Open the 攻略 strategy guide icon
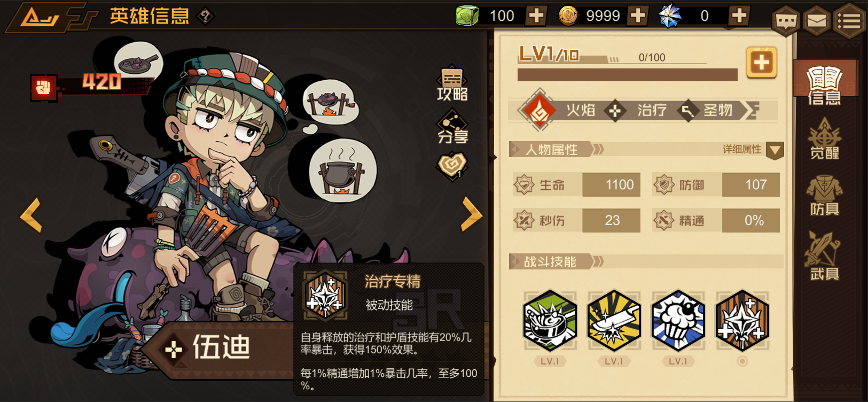Viewport: 868px width, 402px height. tap(452, 84)
